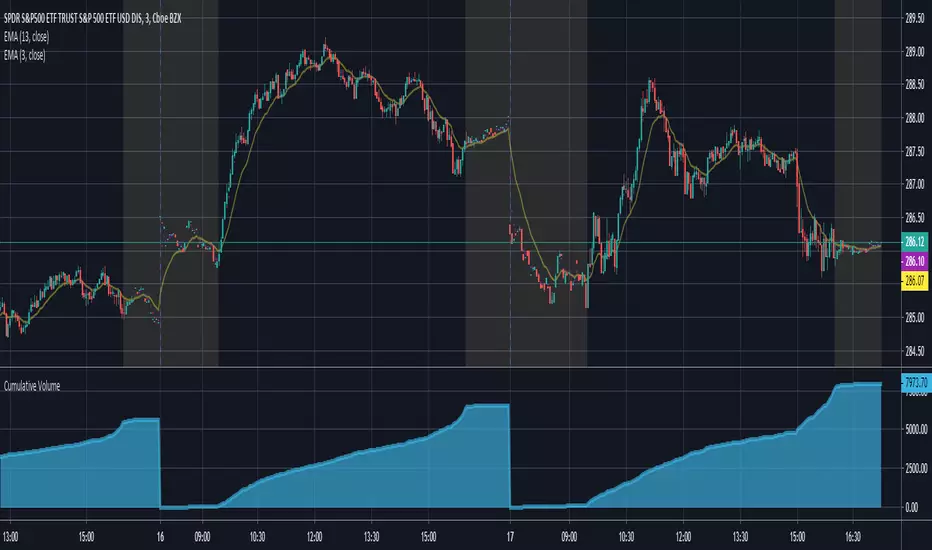Click the 289.00 price axis label
Image resolution: width=932 pixels, height=550 pixels.
pos(914,52)
